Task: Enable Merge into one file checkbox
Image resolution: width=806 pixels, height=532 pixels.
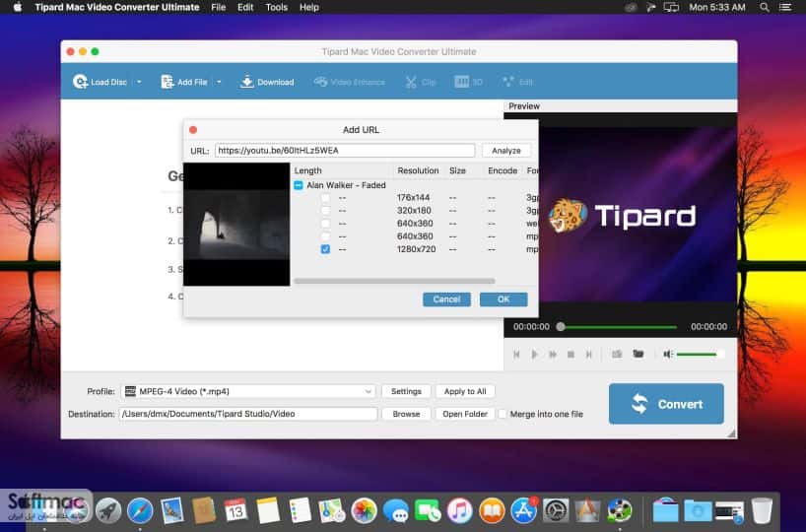Action: tap(503, 414)
